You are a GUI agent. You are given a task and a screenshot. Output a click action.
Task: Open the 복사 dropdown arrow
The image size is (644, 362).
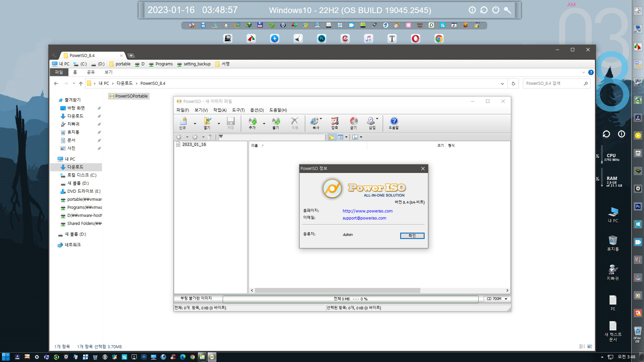(321, 119)
